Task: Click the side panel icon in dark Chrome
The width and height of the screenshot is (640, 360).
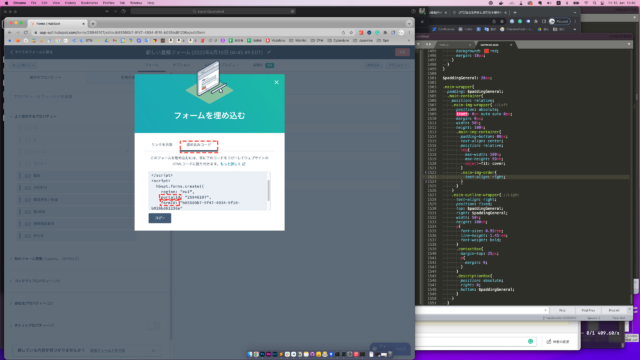Action: [x=544, y=21]
